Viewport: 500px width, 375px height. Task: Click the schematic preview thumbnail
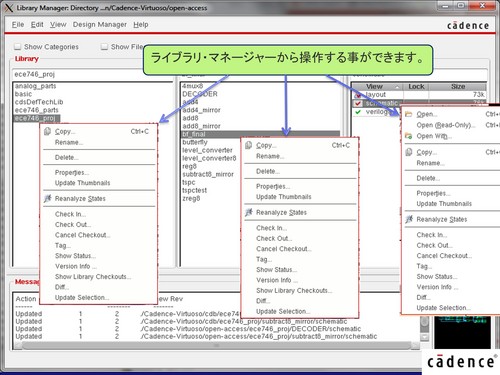pos(462,332)
